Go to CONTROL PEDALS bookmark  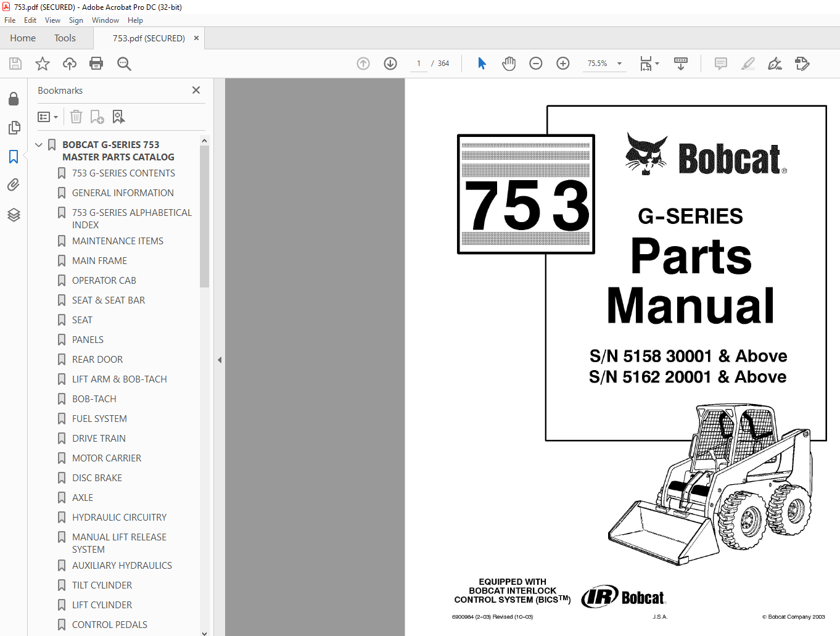pos(110,625)
